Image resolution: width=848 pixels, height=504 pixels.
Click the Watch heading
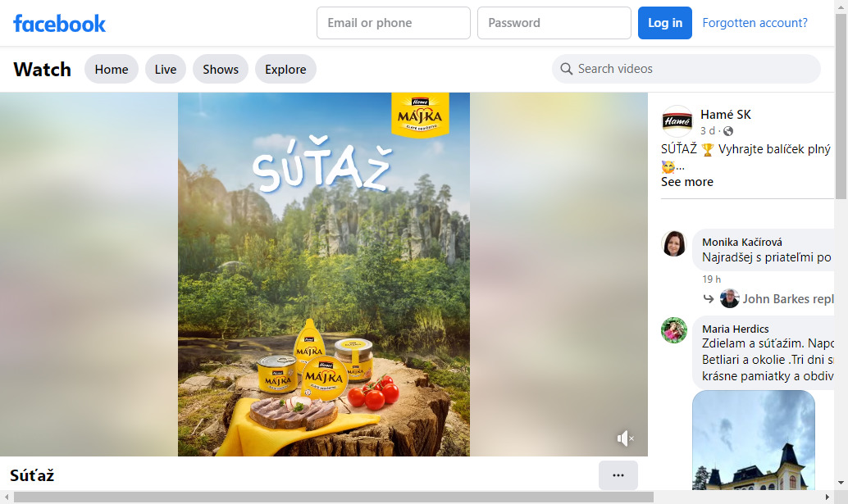[42, 69]
